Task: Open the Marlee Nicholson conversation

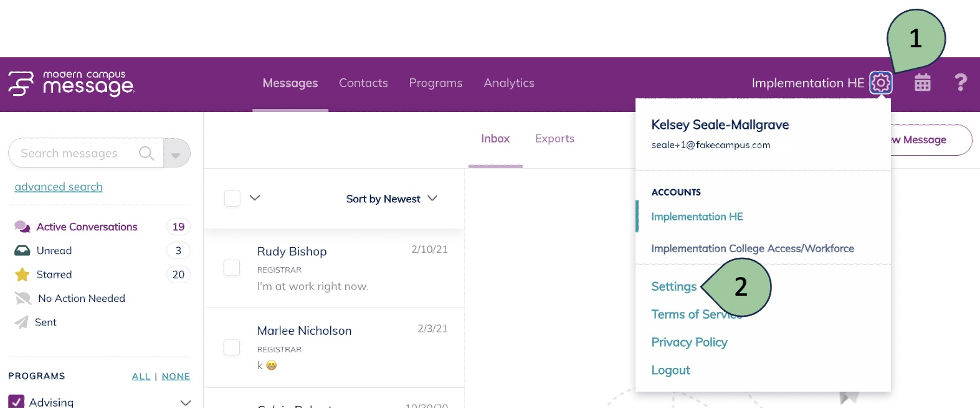Action: (x=334, y=347)
